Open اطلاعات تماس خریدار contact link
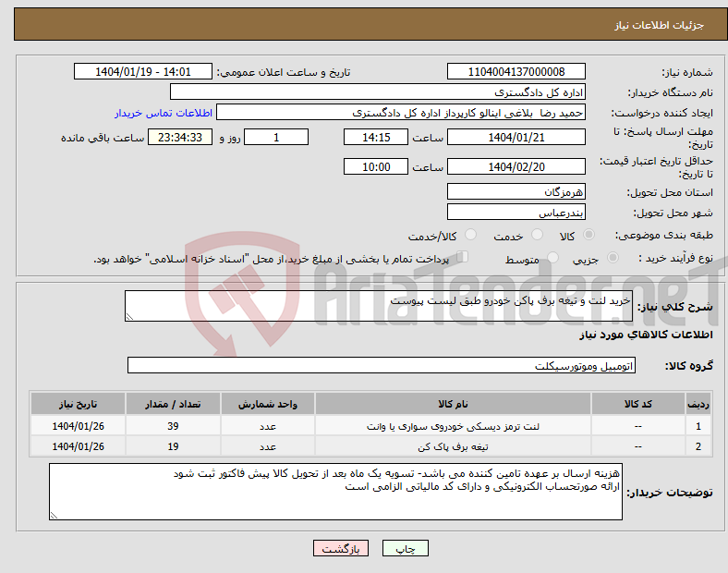Image resolution: width=728 pixels, height=573 pixels. [x=164, y=113]
